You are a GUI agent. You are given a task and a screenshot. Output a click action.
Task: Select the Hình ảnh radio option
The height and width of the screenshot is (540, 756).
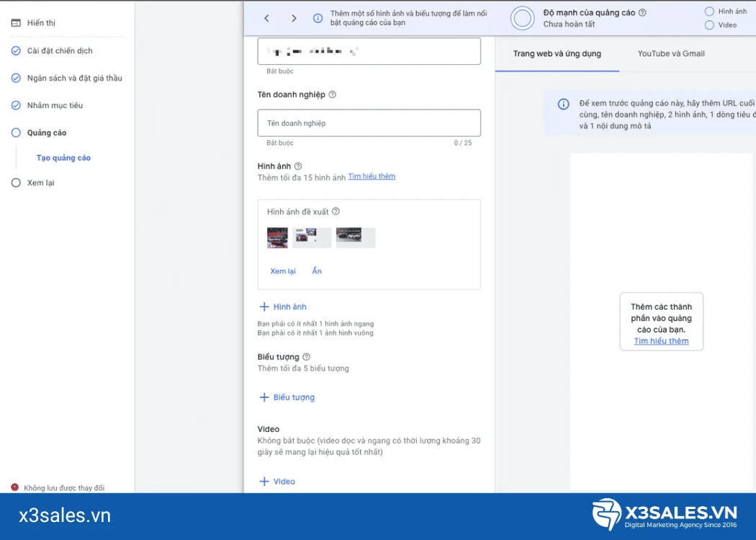pos(709,11)
